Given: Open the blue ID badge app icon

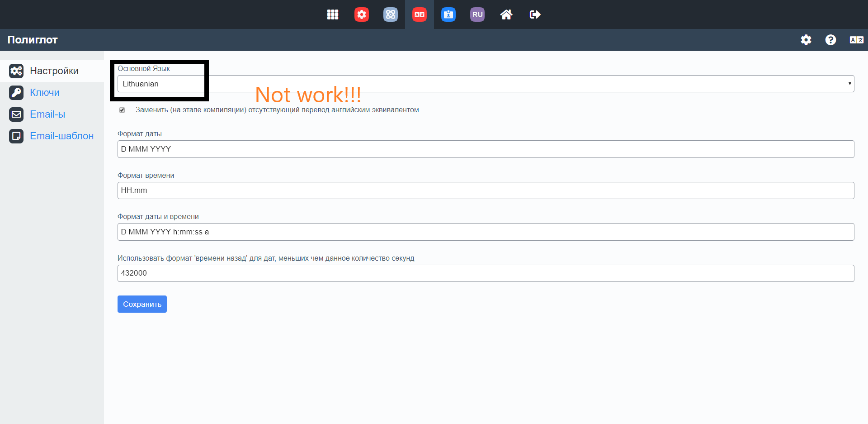Looking at the screenshot, I should (448, 14).
